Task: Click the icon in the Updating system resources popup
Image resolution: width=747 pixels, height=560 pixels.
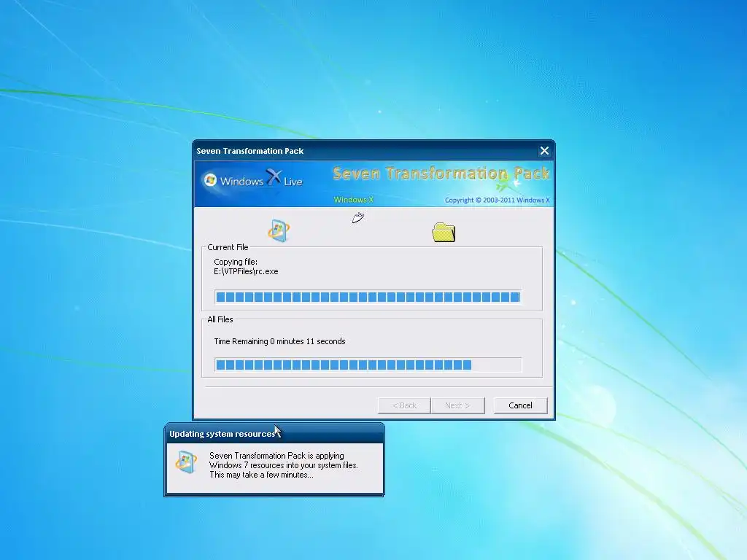Action: (186, 462)
